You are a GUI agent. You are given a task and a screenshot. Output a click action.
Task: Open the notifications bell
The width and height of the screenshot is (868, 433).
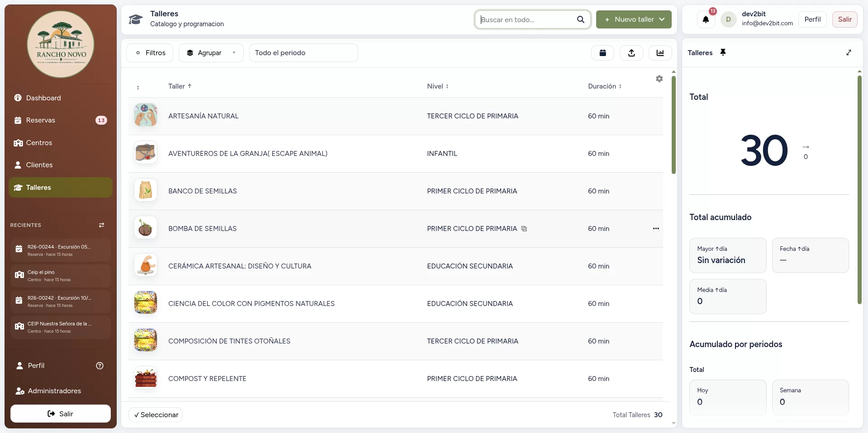[706, 19]
